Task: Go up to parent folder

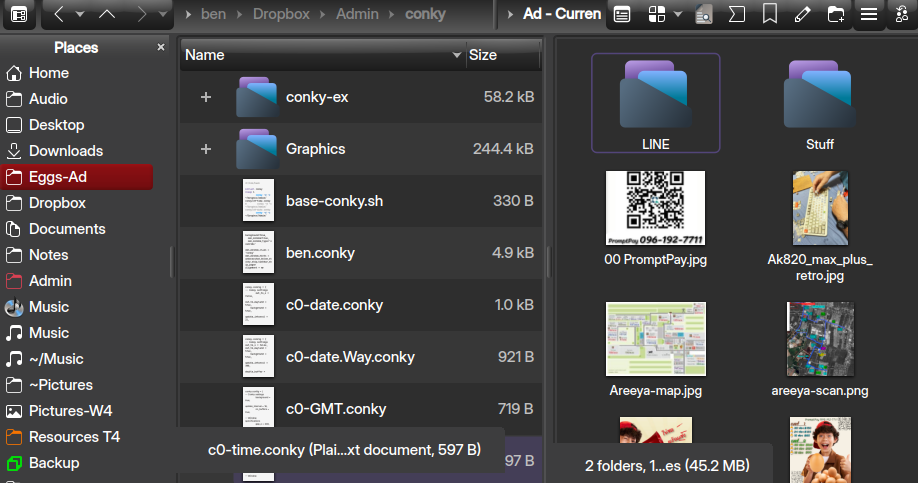Action: click(x=108, y=14)
